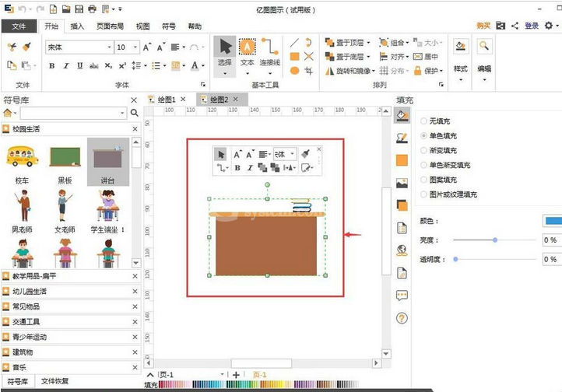Switch to the 绘图1 document tab
The width and height of the screenshot is (562, 392).
coord(167,99)
